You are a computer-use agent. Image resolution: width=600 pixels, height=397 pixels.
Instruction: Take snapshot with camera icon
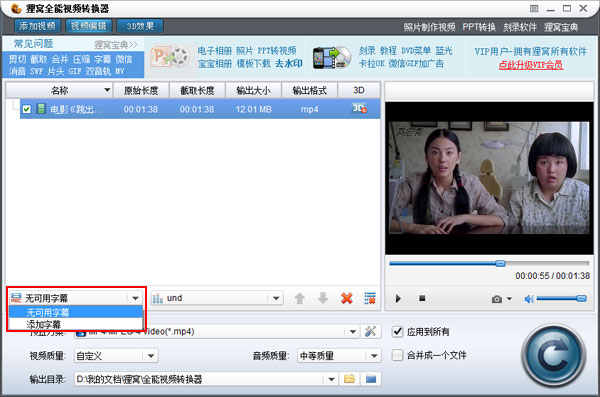[497, 299]
